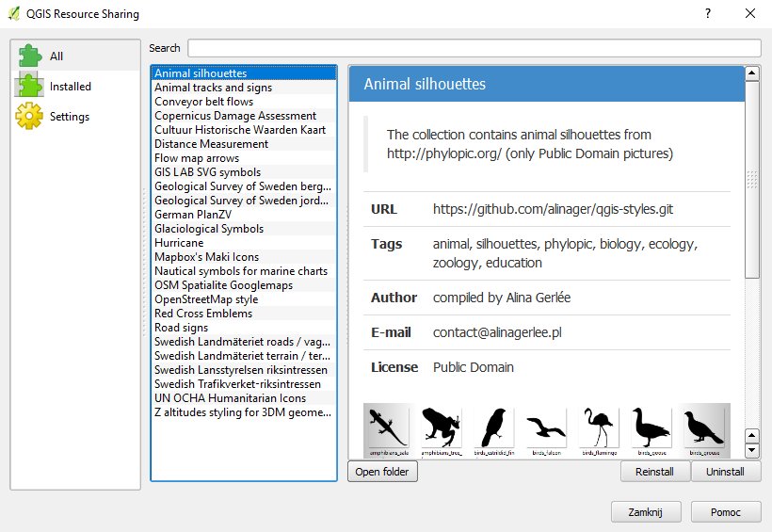
Task: Select Swedish Landmäteriet roads collection
Action: [244, 342]
